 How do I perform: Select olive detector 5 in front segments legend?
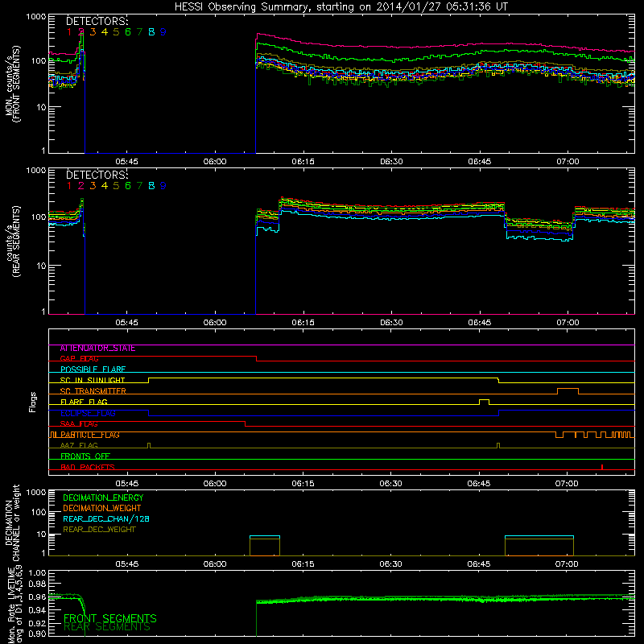coord(116,32)
